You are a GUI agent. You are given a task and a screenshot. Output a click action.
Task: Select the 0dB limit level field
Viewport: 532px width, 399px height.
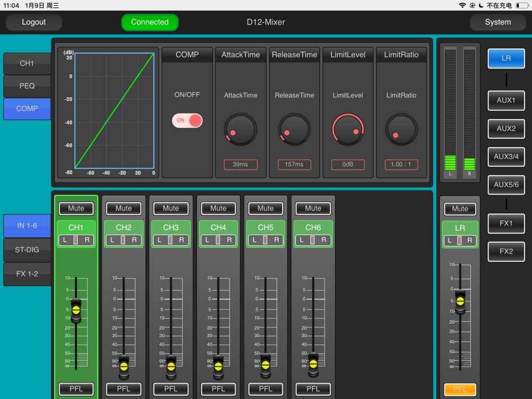[348, 164]
